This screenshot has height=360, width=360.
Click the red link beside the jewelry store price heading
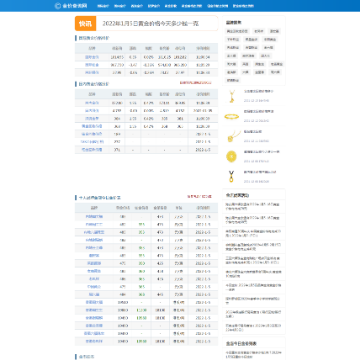click(x=199, y=197)
